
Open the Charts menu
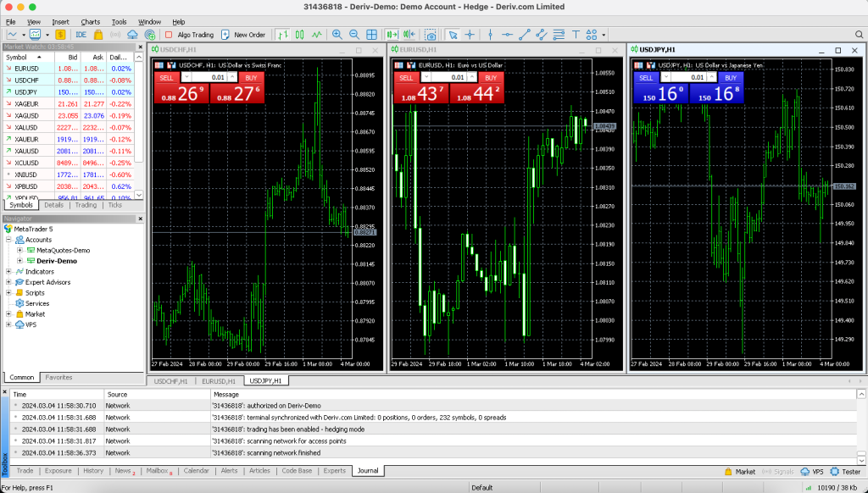(90, 21)
